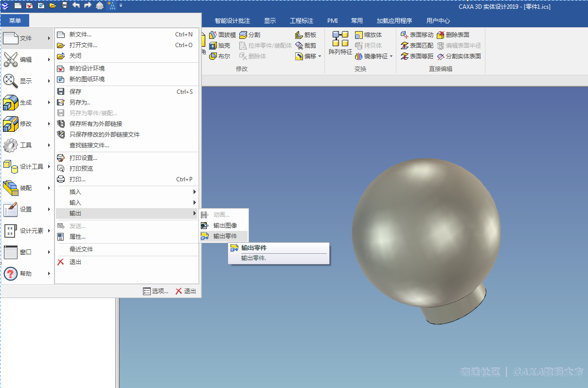Select the 表面移动 move face tool
The width and height of the screenshot is (588, 388).
point(417,35)
